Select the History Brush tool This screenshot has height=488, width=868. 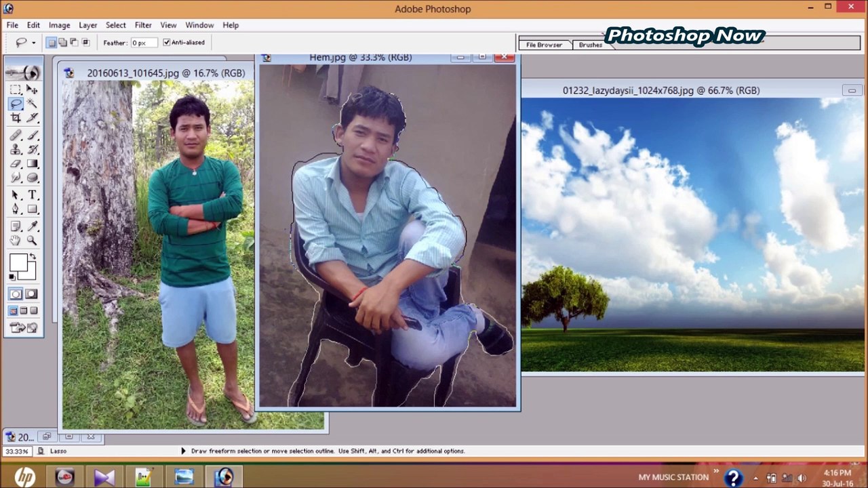click(32, 150)
